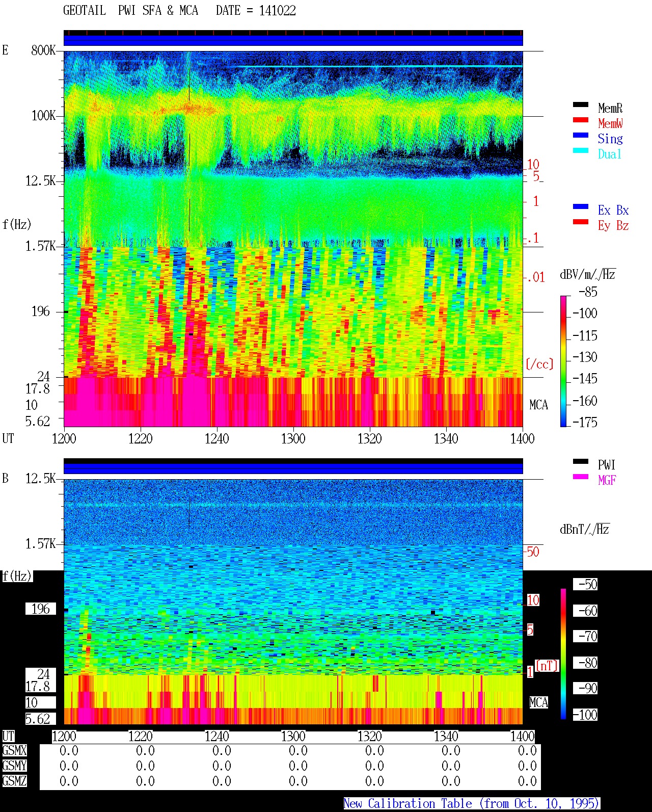The width and height of the screenshot is (652, 812).
Task: Click the E panel f(Hz) axis title
Action: click(17, 224)
